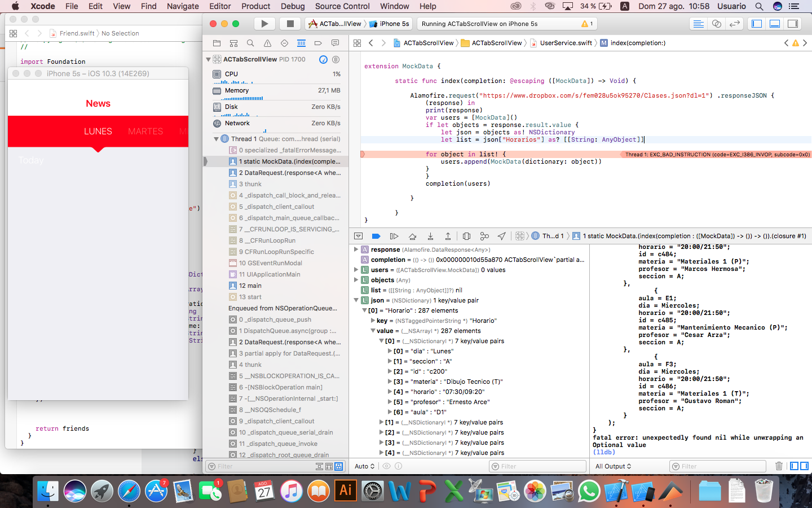Image resolution: width=812 pixels, height=508 pixels.
Task: Stop the running app with the Stop button
Action: (290, 24)
